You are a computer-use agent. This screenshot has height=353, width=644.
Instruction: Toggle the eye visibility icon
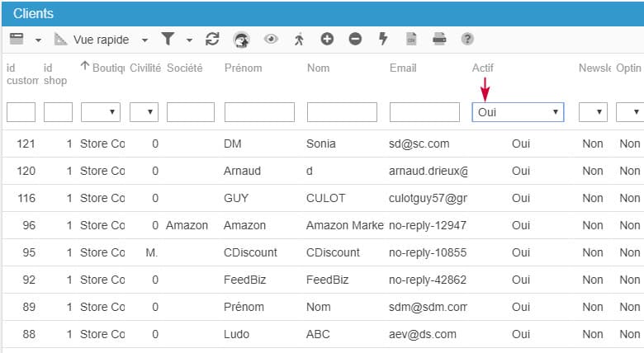[270, 39]
